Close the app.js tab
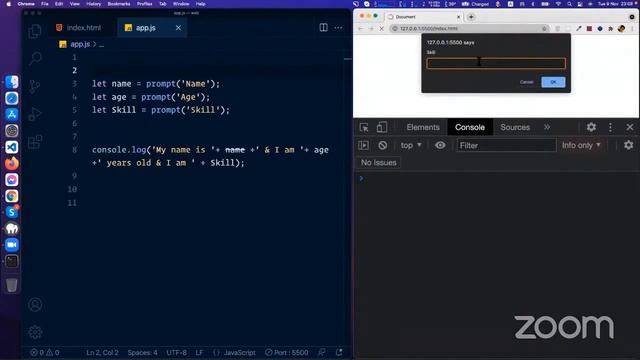The height and width of the screenshot is (360, 640). pyautogui.click(x=178, y=28)
